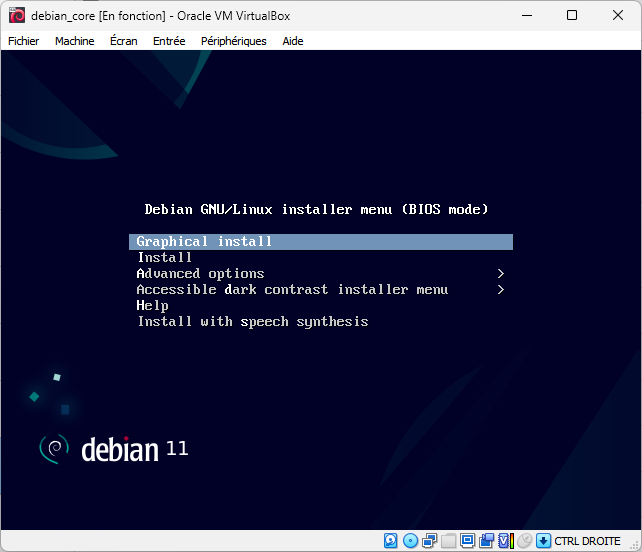Click the CTRL DROITE host key label

tap(587, 541)
